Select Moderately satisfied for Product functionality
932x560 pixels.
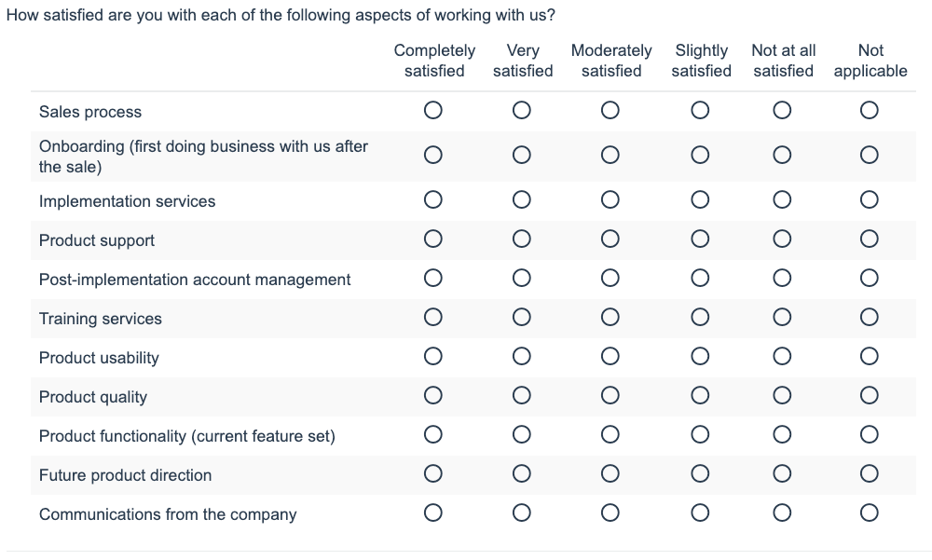point(610,435)
